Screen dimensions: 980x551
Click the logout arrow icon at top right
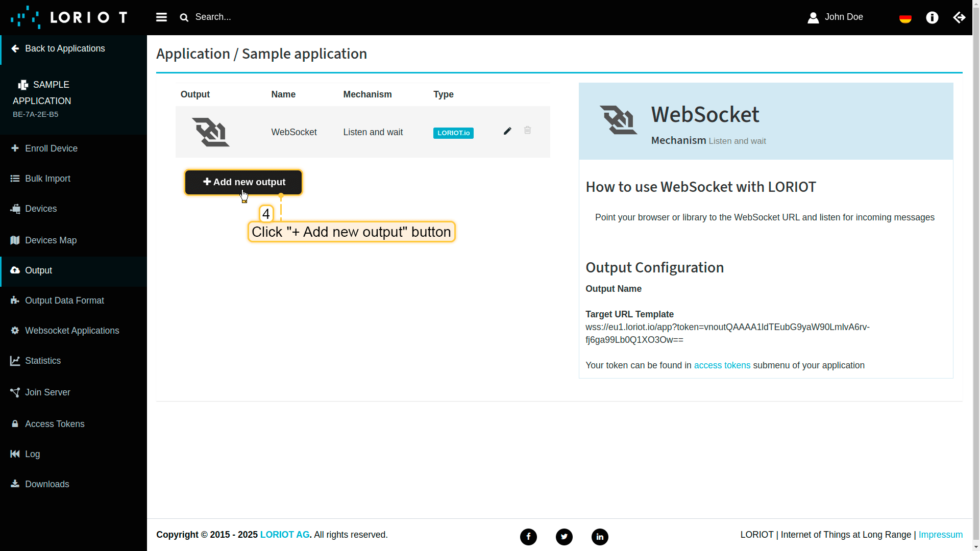[x=959, y=18]
